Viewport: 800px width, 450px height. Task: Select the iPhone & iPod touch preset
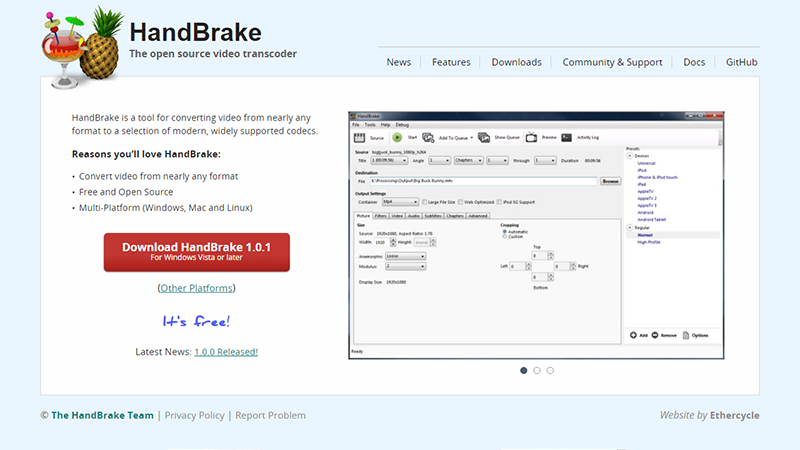click(658, 178)
